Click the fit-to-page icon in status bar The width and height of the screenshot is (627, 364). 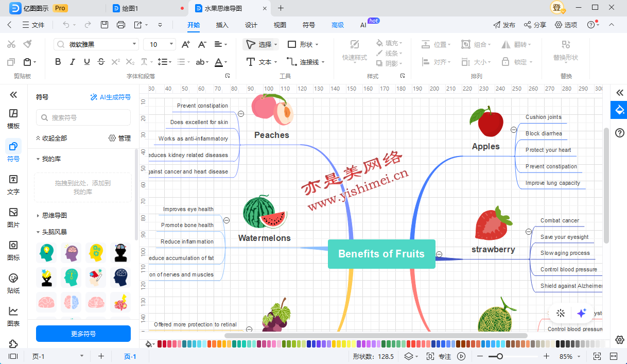click(597, 356)
